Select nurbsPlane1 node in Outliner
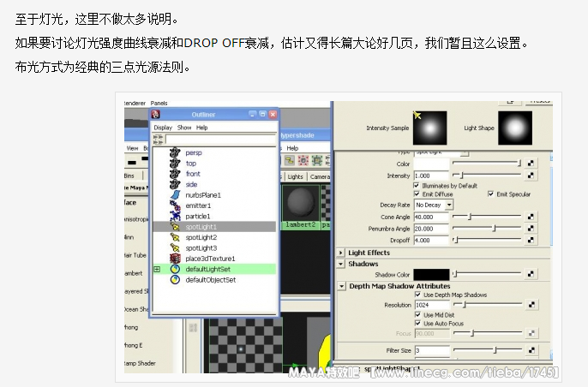Screen dimensions: 588x387 (203, 195)
